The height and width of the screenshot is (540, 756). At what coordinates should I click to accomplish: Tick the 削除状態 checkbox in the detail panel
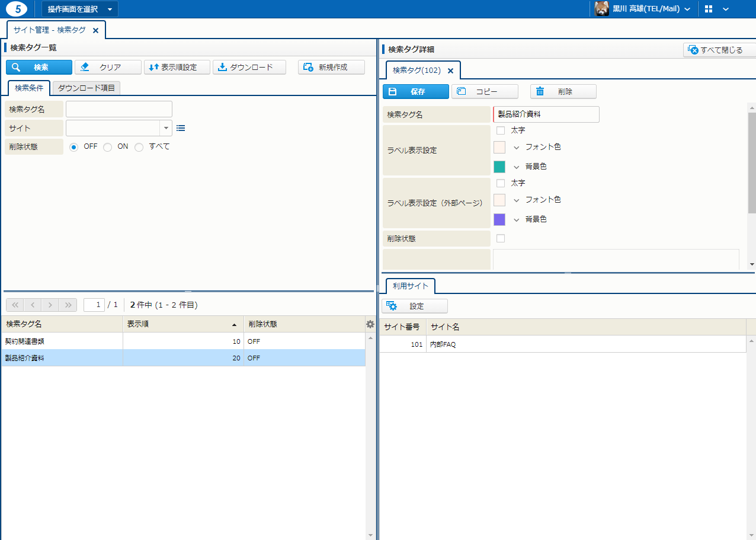[501, 238]
